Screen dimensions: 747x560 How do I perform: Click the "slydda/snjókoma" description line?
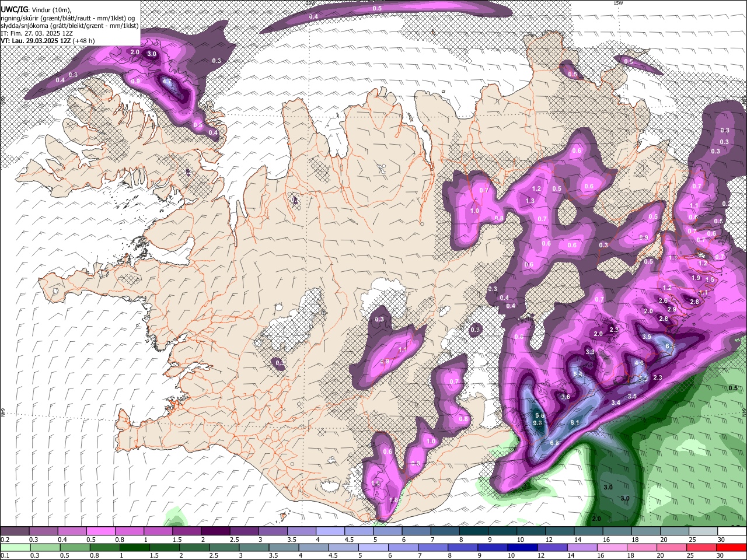69,26
